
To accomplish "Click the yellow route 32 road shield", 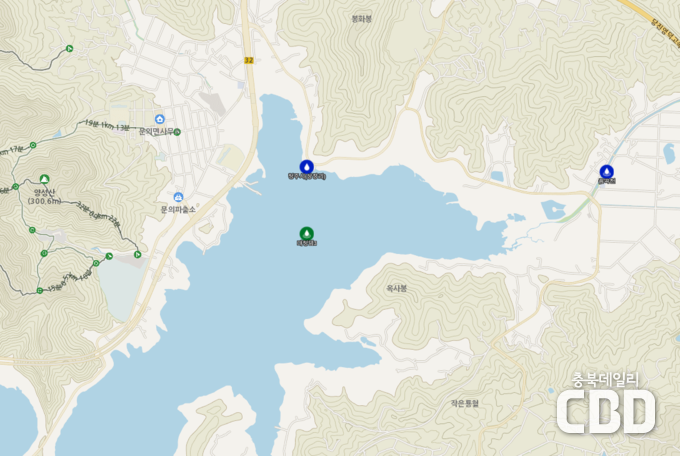I will (248, 60).
